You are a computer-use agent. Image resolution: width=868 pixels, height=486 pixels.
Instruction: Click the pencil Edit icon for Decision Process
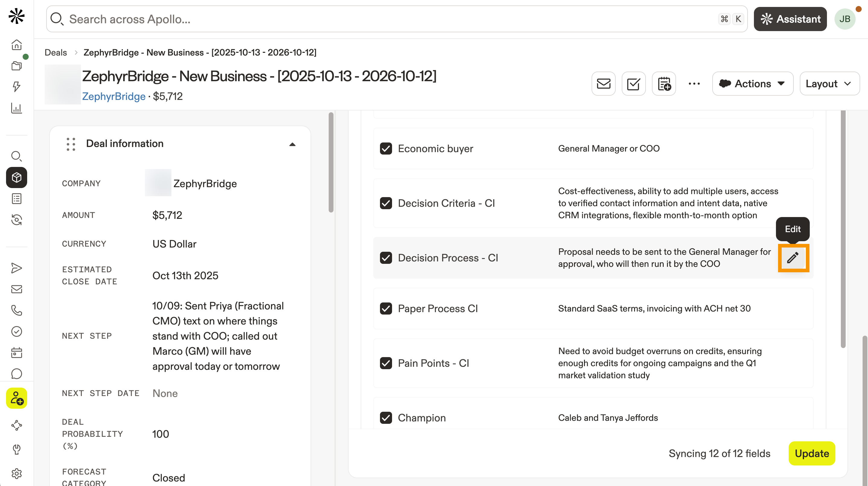coord(793,258)
